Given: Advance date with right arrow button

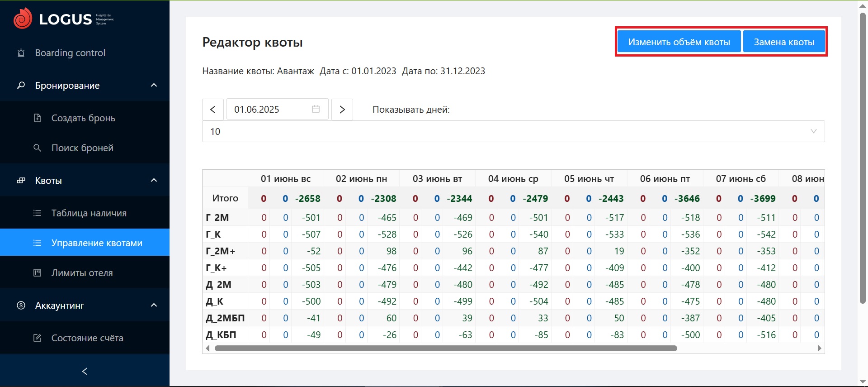Looking at the screenshot, I should point(342,110).
